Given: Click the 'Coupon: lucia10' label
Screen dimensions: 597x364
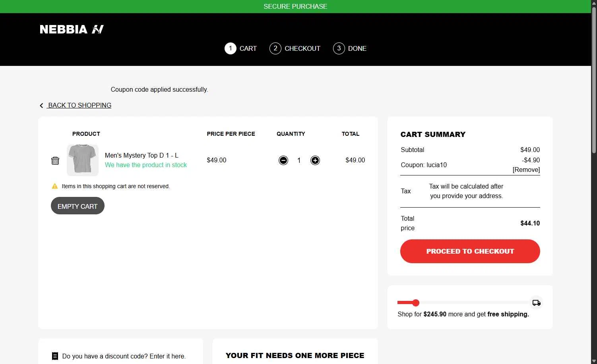Looking at the screenshot, I should click(x=424, y=165).
